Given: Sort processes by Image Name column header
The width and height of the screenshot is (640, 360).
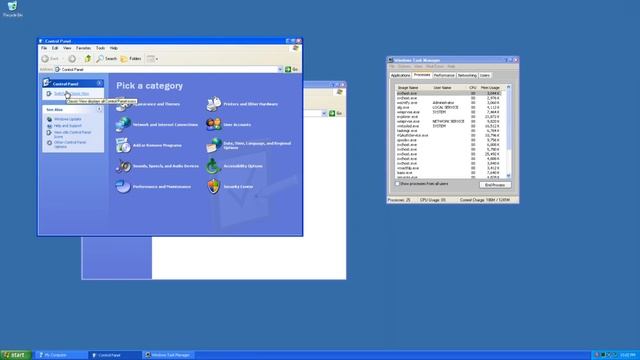Looking at the screenshot, I should (413, 88).
